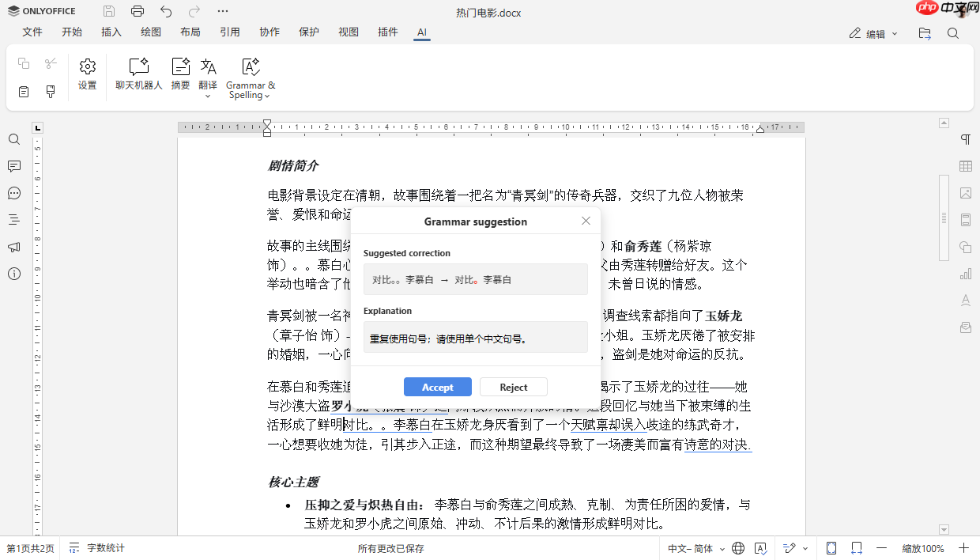Reject the grammar suggestion
980x560 pixels.
click(513, 387)
